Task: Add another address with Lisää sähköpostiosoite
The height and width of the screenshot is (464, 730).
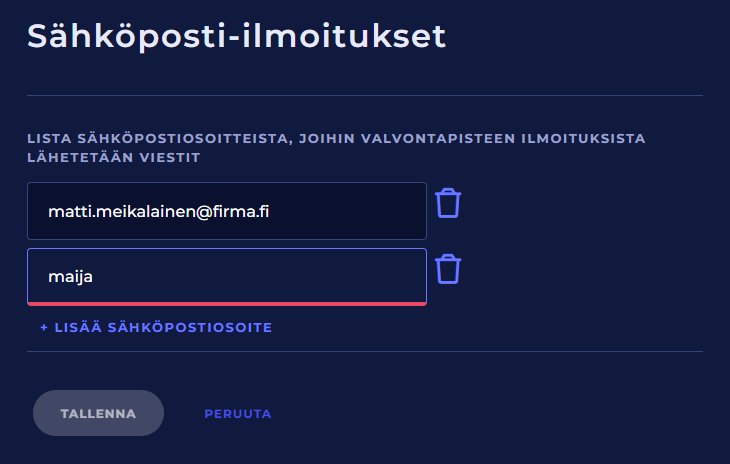Action: point(156,327)
